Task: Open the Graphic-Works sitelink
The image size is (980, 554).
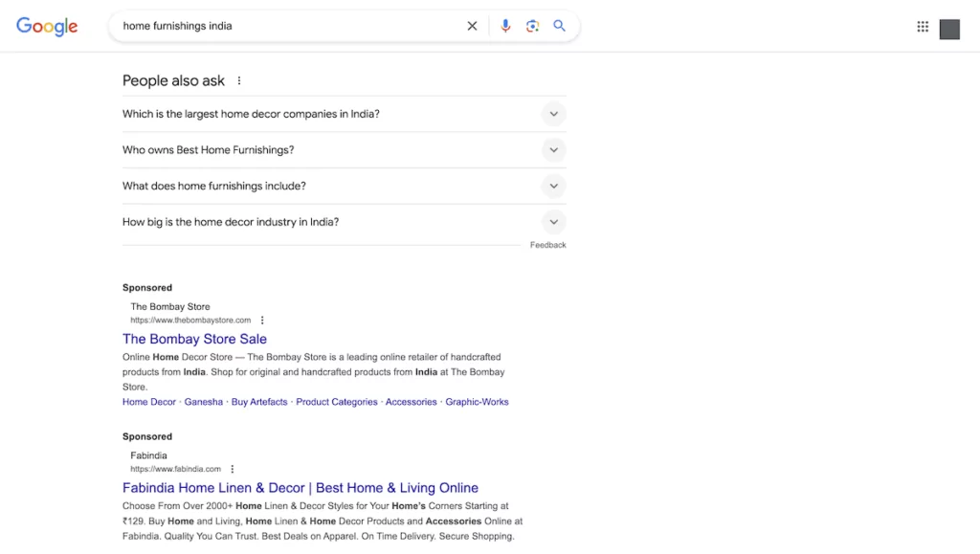Action: click(x=477, y=402)
